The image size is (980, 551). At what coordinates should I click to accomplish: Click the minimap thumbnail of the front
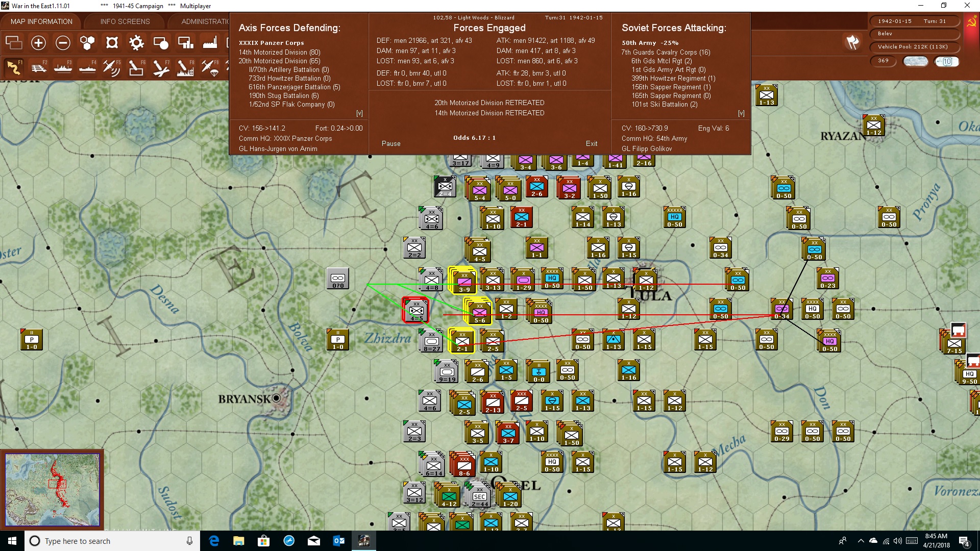[52, 490]
